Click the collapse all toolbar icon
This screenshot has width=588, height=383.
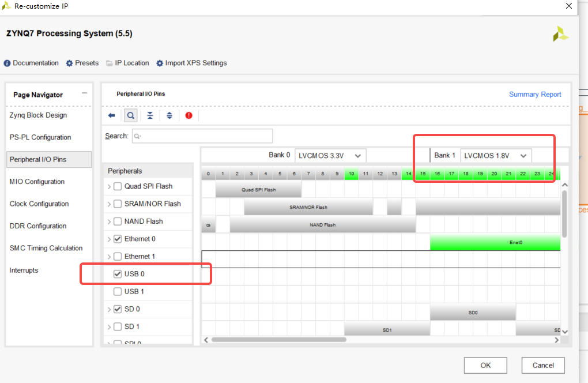pos(150,115)
